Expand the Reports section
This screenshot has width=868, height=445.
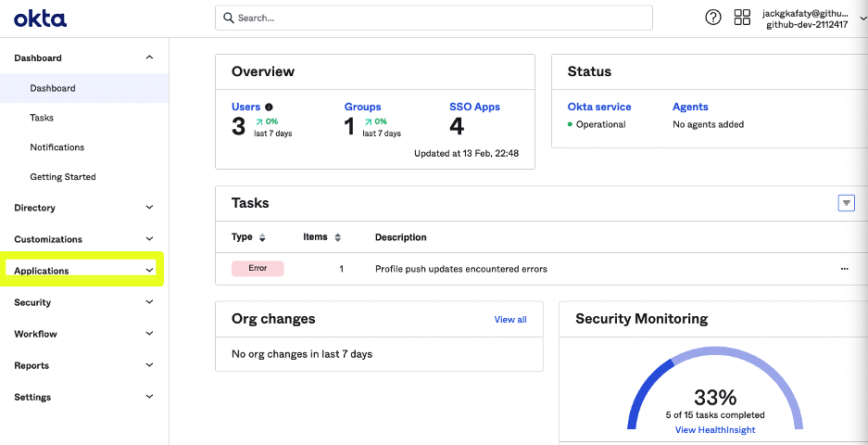[84, 366]
